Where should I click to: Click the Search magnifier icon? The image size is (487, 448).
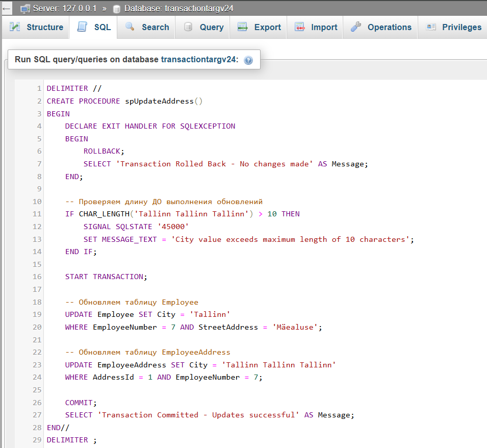click(130, 27)
